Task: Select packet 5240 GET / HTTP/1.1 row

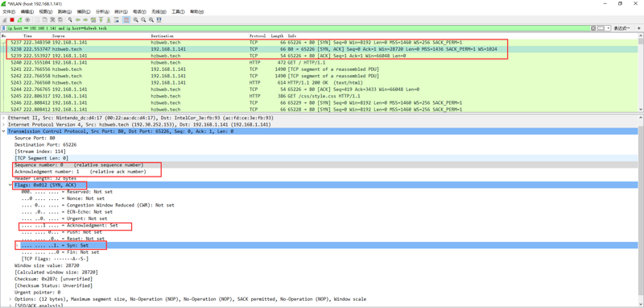Action: (320, 63)
